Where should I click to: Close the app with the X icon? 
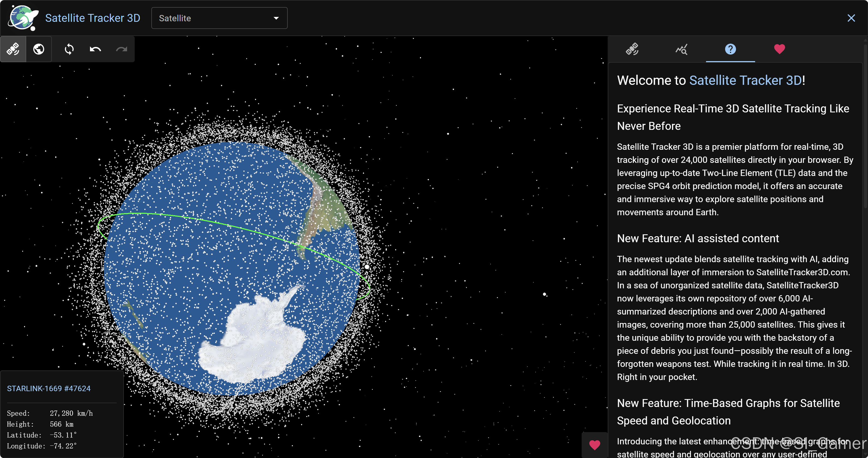pyautogui.click(x=851, y=18)
